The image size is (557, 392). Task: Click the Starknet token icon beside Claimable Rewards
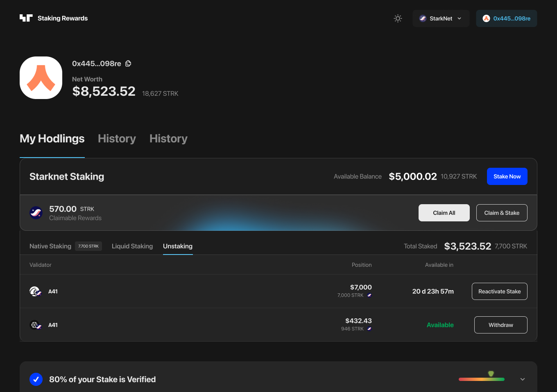(x=36, y=213)
